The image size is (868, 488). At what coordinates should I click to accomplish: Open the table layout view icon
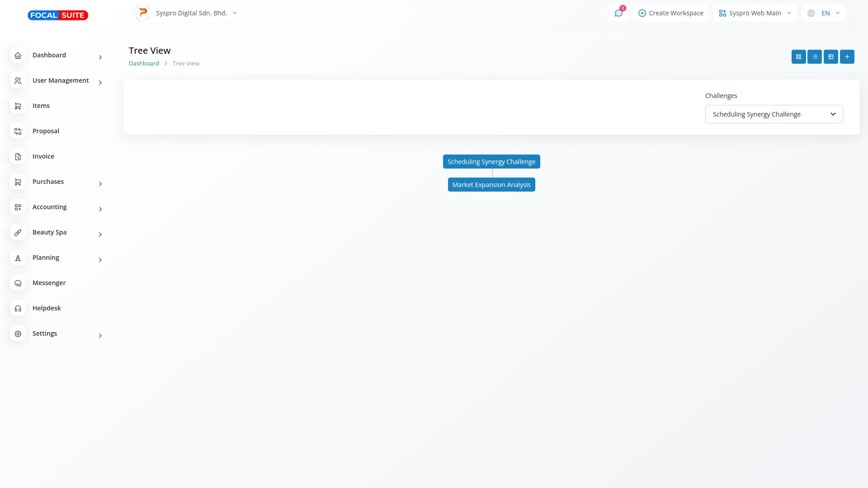pos(831,57)
